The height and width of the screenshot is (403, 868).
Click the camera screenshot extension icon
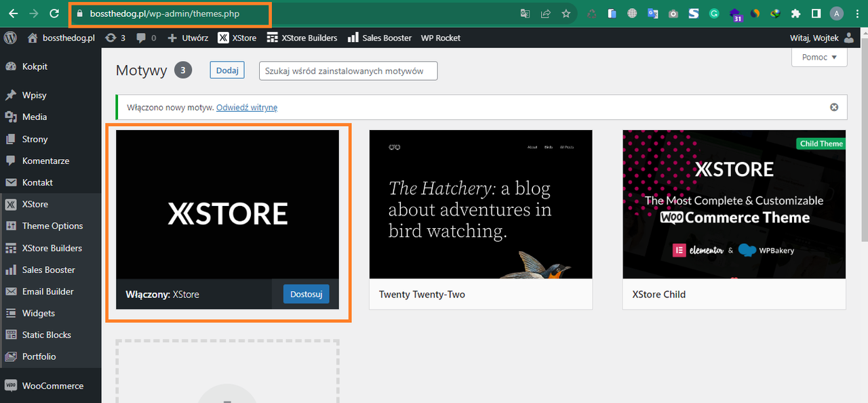click(x=673, y=14)
